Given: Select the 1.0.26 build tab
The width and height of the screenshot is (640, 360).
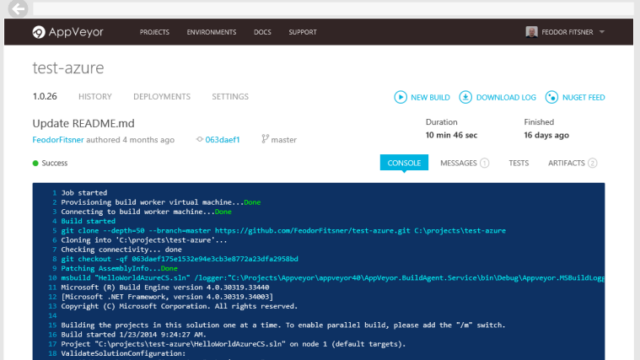Looking at the screenshot, I should [x=45, y=96].
